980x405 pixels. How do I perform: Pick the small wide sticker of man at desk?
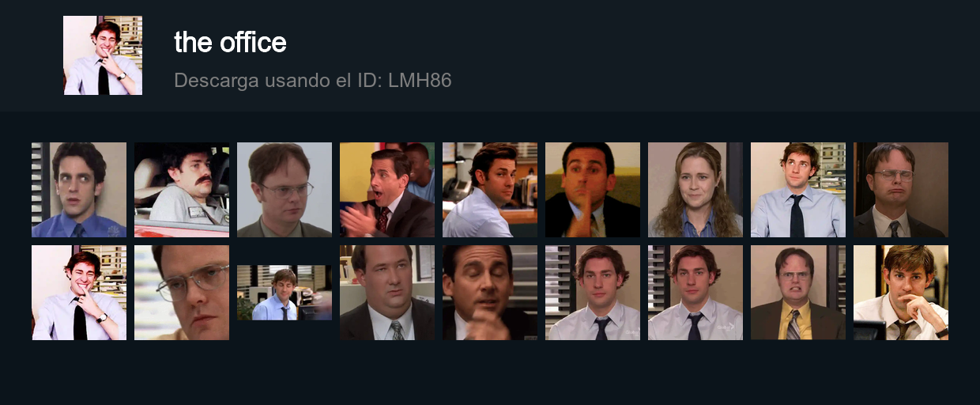tap(285, 293)
